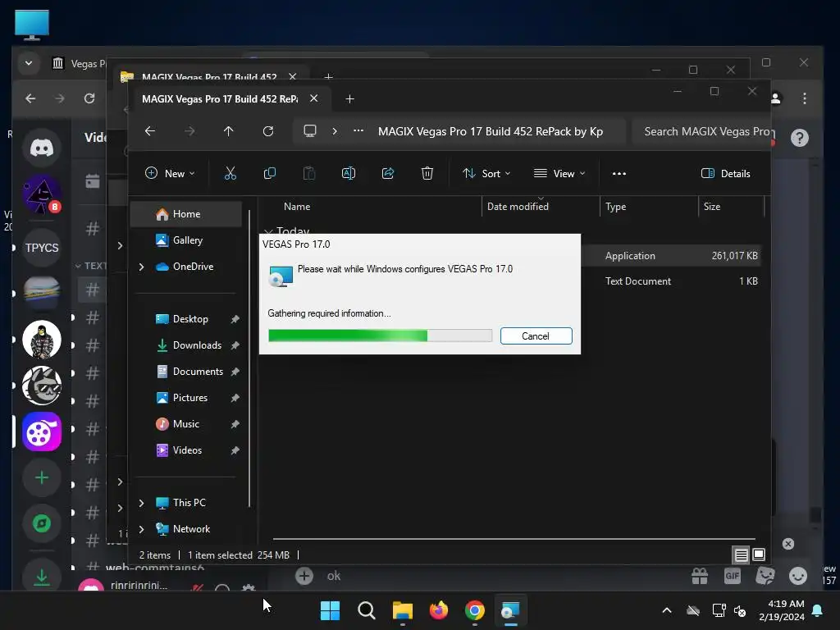Open the Sort dropdown menu
This screenshot has height=630, width=840.
[486, 173]
